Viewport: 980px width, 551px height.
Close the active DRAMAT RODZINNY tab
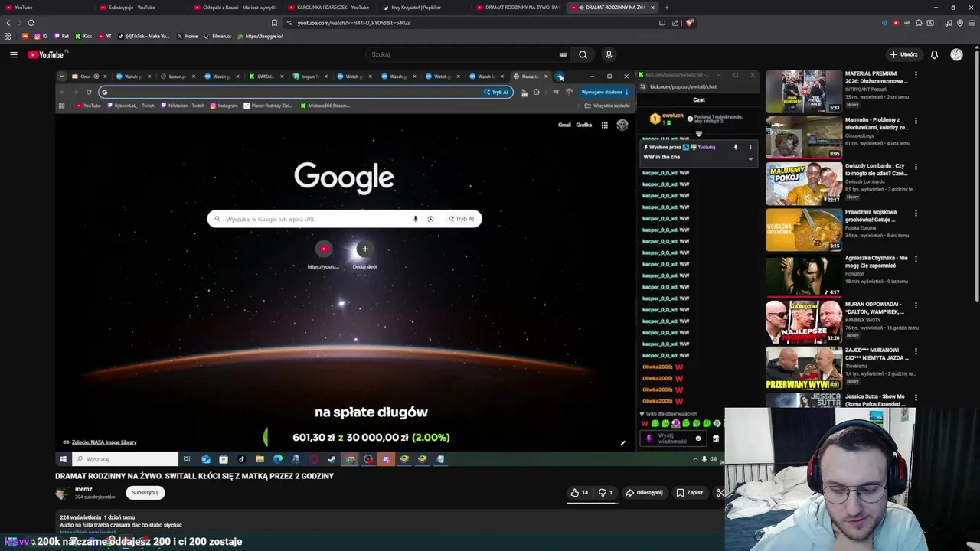click(652, 8)
